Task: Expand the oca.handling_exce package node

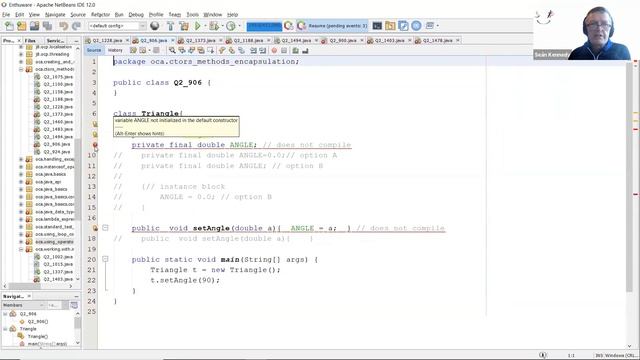Action: click(21, 159)
